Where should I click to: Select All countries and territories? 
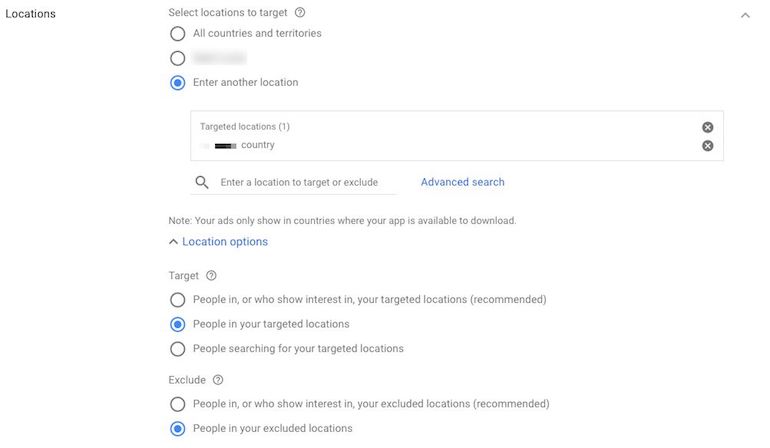coord(177,34)
